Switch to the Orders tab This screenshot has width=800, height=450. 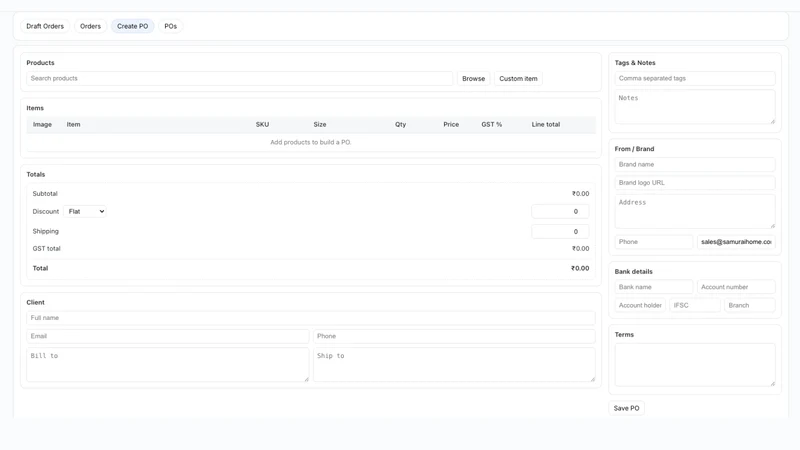[90, 26]
